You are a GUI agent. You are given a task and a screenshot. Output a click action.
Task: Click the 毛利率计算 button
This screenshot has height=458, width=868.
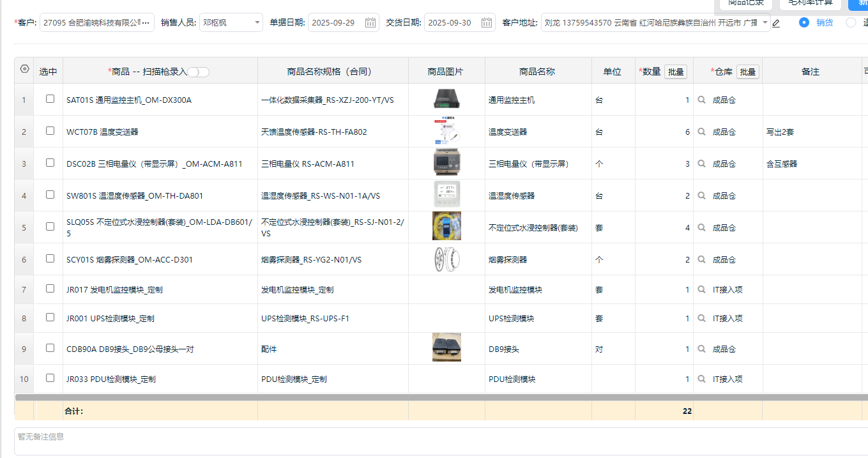click(809, 3)
